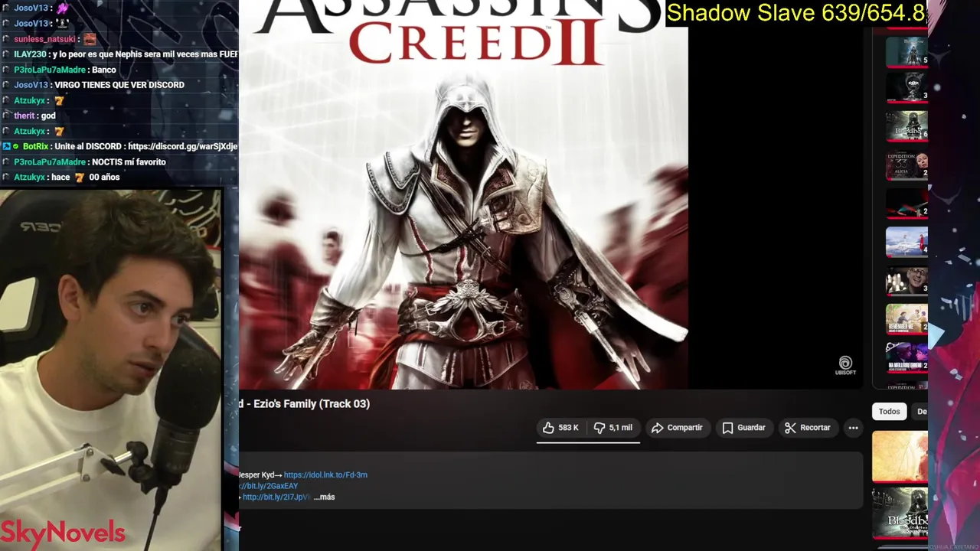Open the Expedition 33 Alicia playlist thumbnail
Image resolution: width=980 pixels, height=551 pixels.
point(906,165)
